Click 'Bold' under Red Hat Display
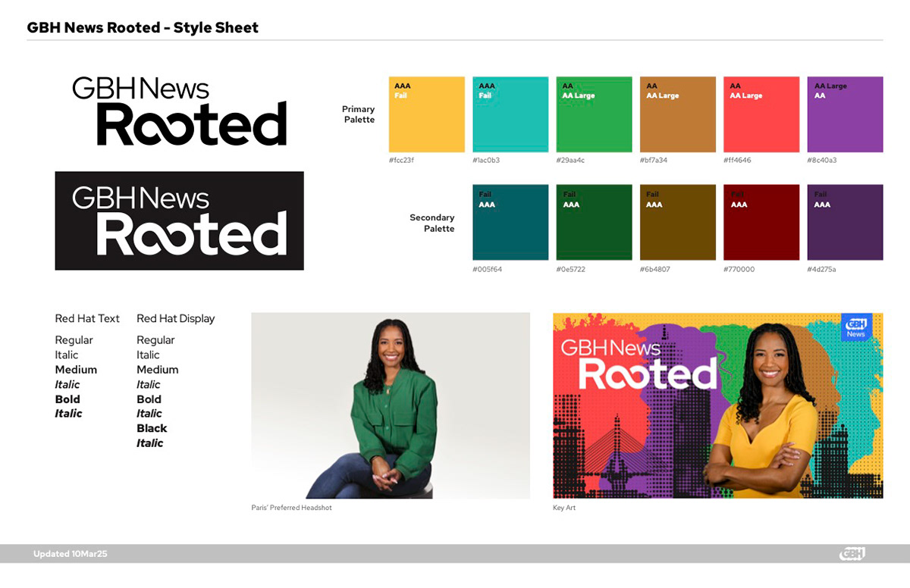Viewport: 910px width, 588px height. tap(149, 399)
